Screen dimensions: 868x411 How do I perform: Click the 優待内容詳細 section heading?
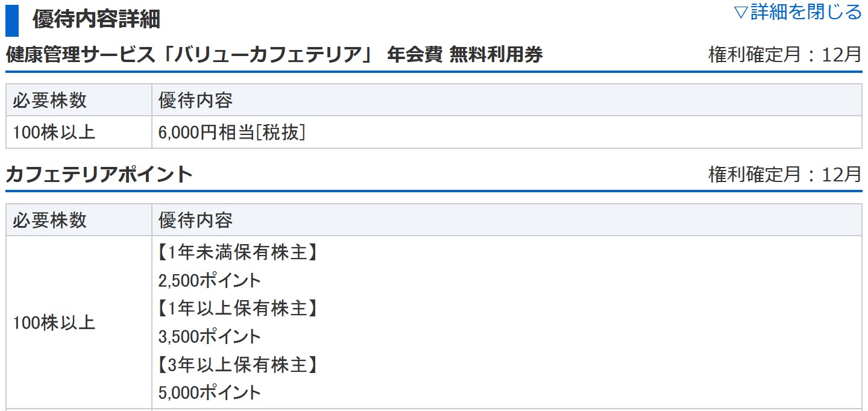coord(96,19)
